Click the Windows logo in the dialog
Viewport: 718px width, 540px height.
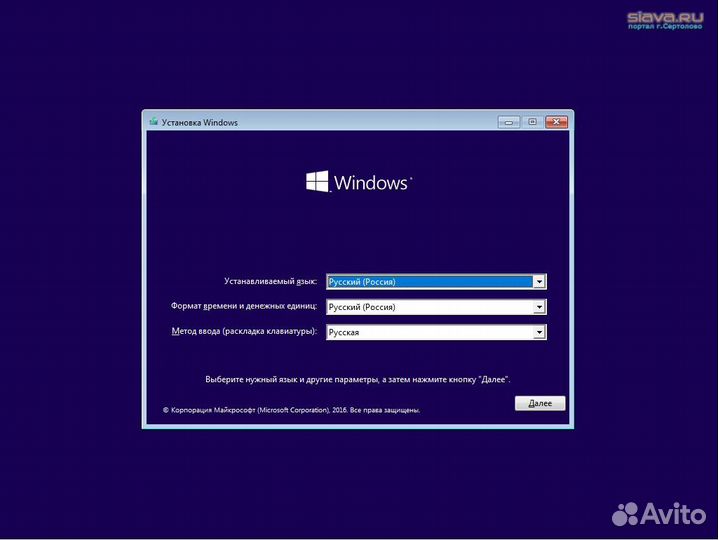tap(359, 182)
